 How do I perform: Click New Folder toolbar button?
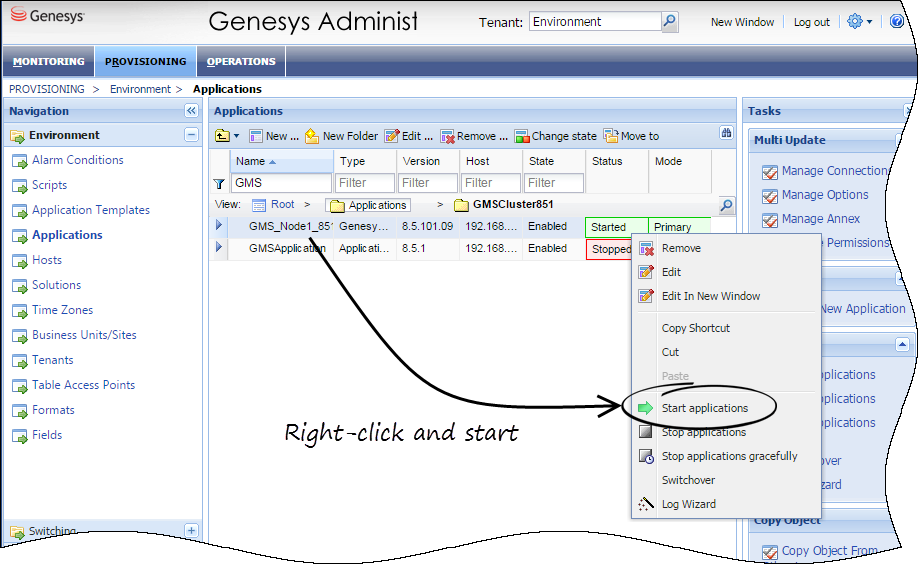(x=341, y=136)
